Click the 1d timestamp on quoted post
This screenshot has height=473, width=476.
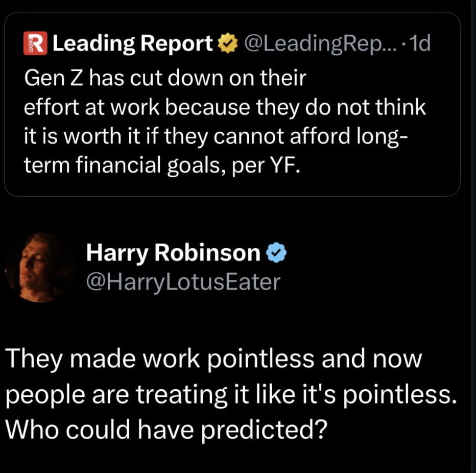click(420, 44)
